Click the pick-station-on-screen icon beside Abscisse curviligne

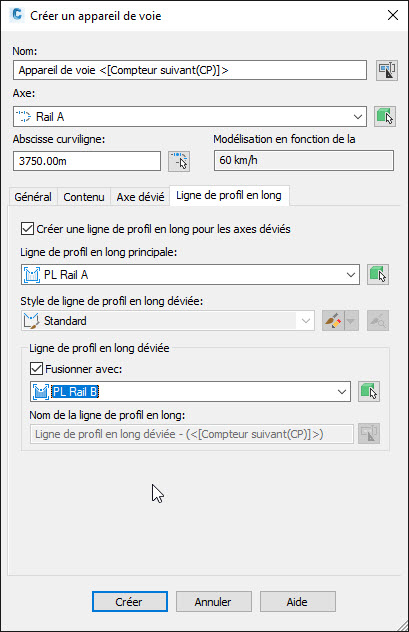pyautogui.click(x=179, y=161)
